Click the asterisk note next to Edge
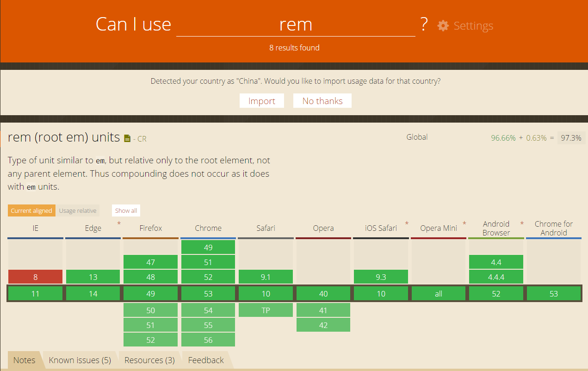 [x=119, y=224]
